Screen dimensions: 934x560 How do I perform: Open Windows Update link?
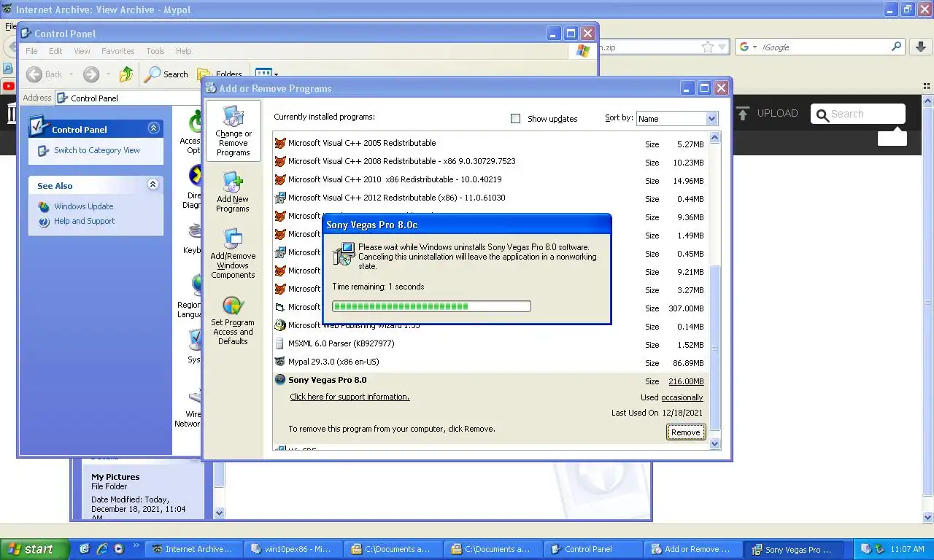pos(83,206)
